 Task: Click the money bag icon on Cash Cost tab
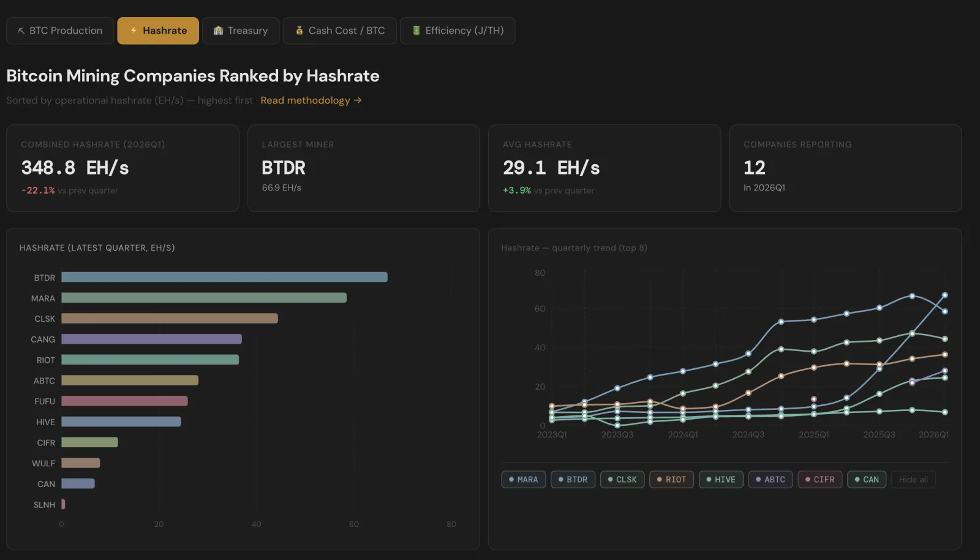[x=300, y=31]
